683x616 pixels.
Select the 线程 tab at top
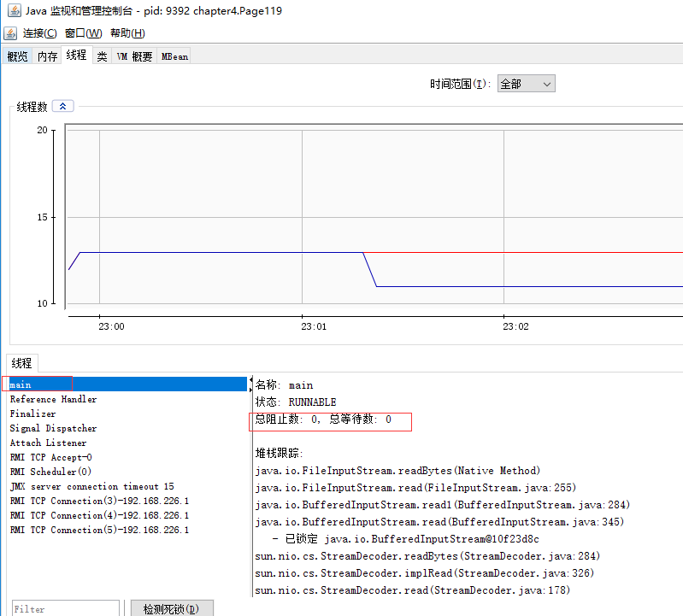77,55
